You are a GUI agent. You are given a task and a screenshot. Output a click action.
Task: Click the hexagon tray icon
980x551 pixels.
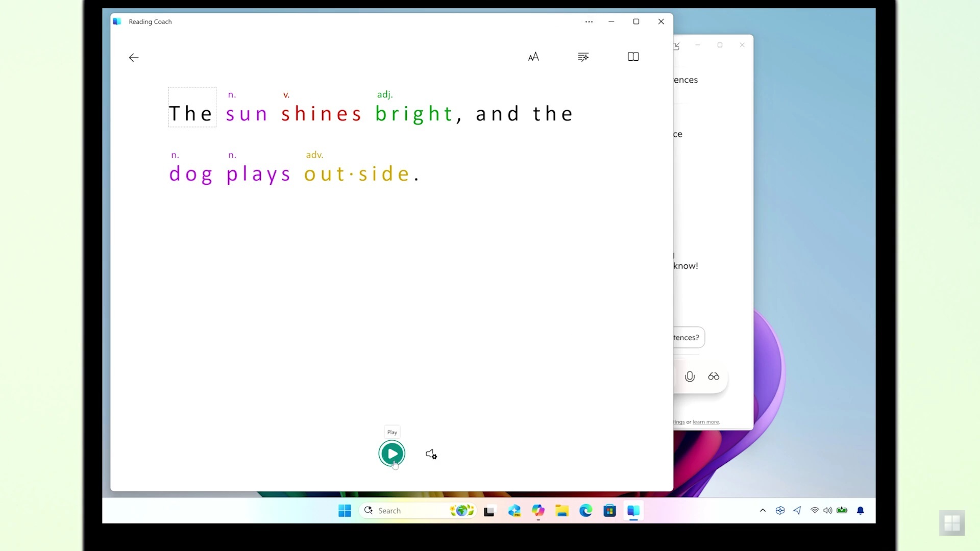[780, 510]
